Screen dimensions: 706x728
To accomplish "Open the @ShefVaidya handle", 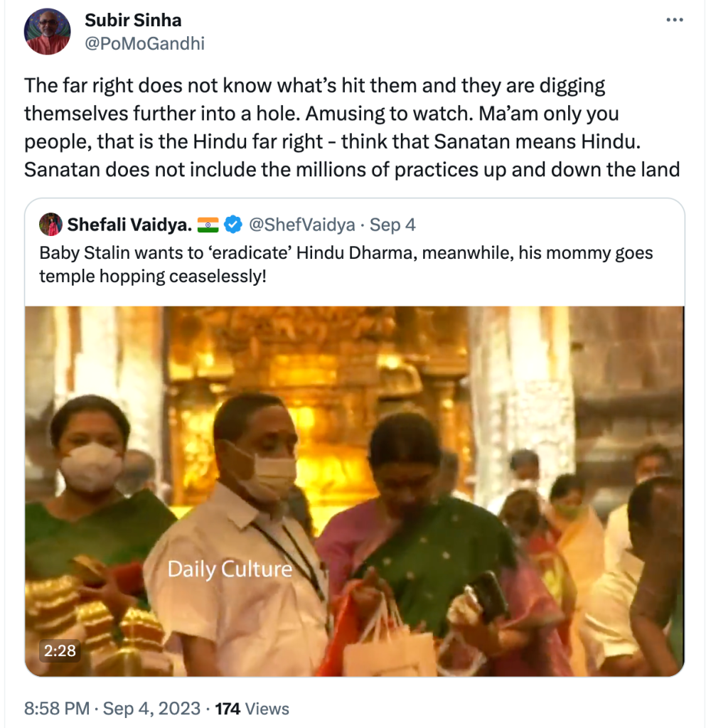I will (301, 225).
